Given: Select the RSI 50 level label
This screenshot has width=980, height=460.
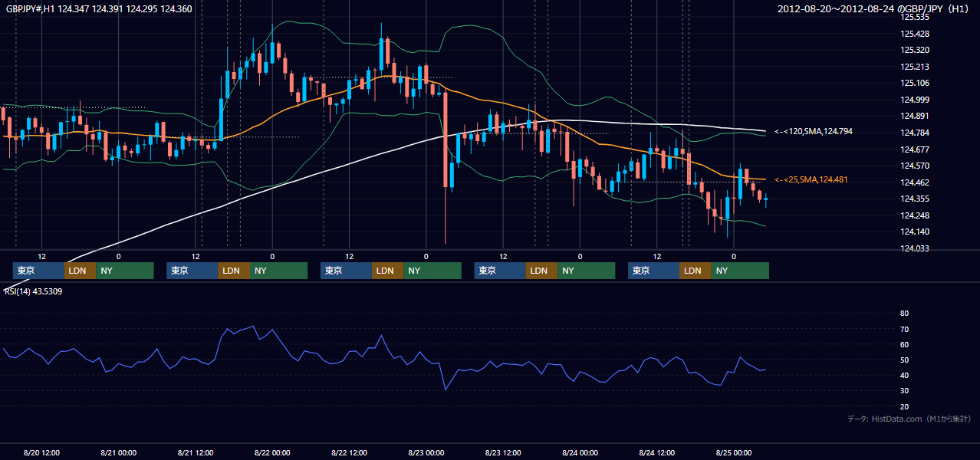Looking at the screenshot, I should point(904,360).
